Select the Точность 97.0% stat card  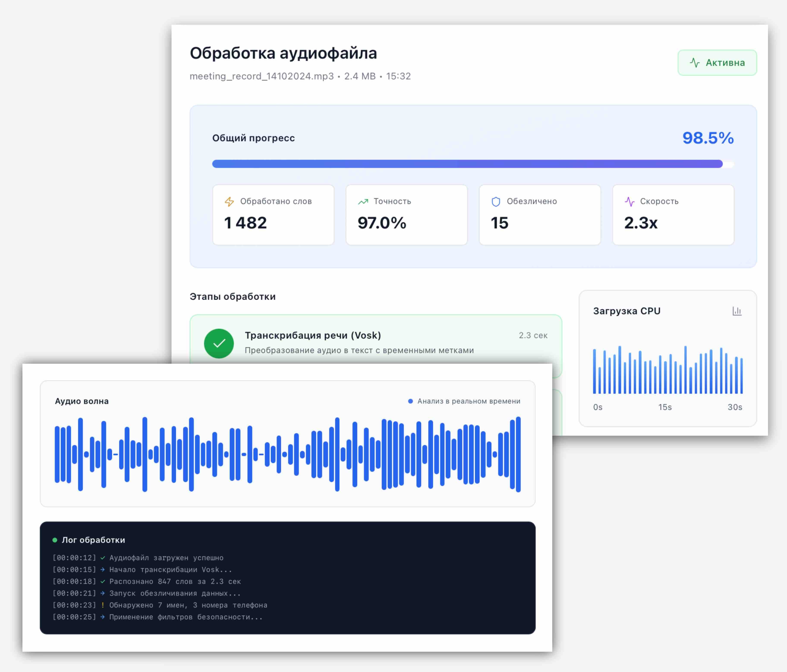point(406,215)
